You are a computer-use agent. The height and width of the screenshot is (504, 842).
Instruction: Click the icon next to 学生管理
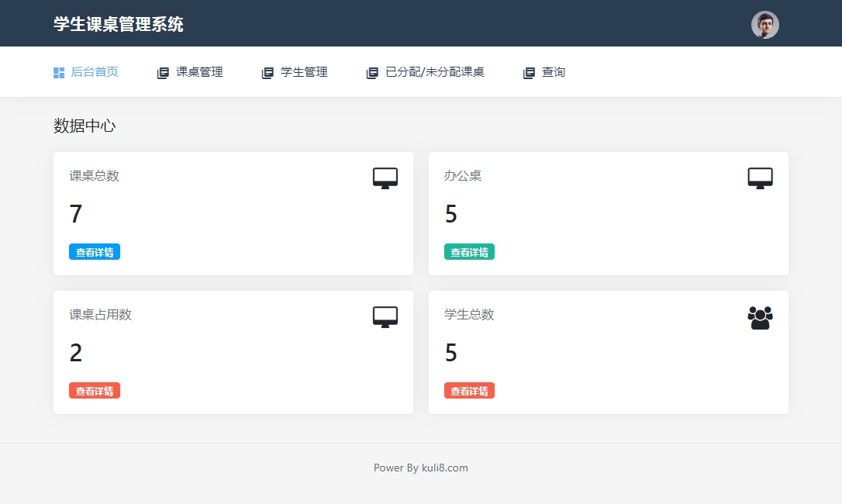click(x=267, y=73)
